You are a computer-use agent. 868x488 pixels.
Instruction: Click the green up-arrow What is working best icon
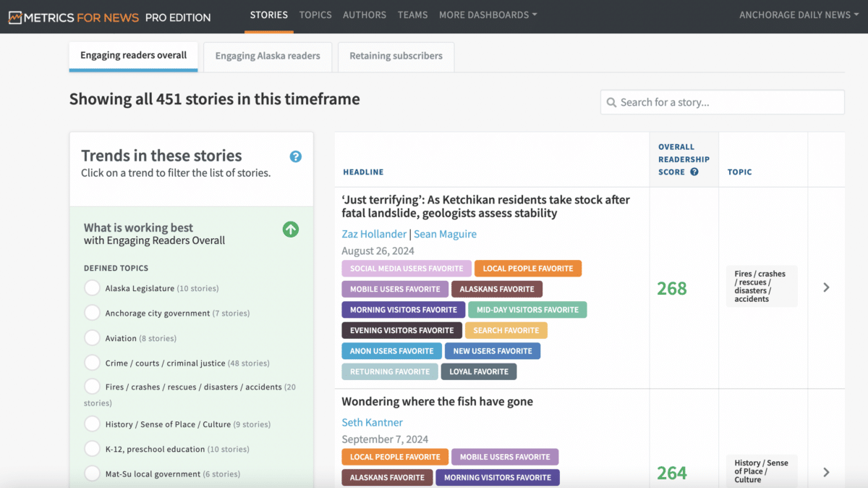[290, 230]
